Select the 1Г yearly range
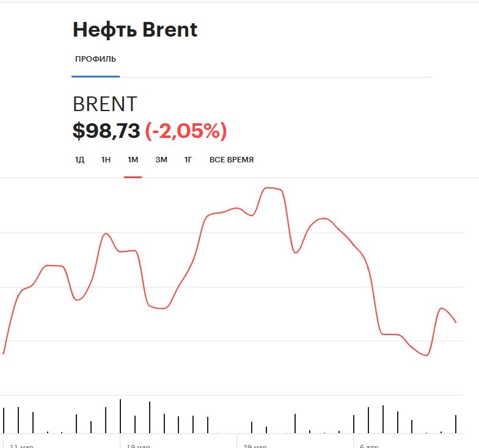479x448 pixels. pos(188,160)
